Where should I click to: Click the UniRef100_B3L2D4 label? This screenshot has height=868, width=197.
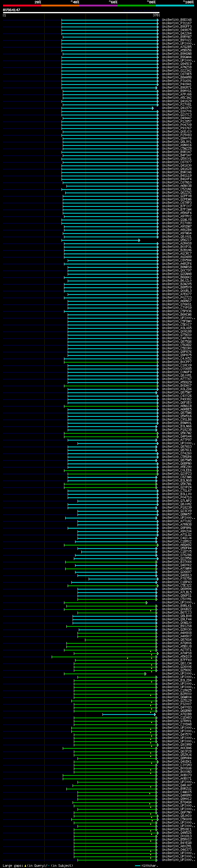[177, 680]
